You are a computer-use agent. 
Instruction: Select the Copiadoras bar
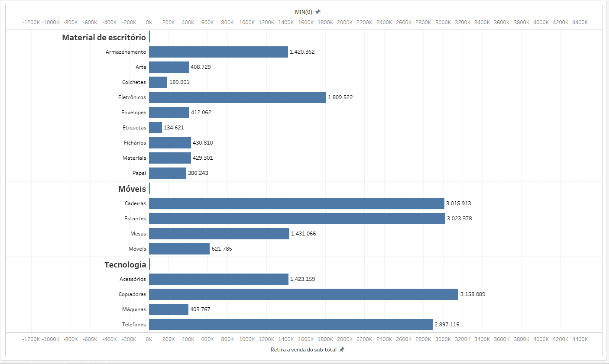pos(304,294)
